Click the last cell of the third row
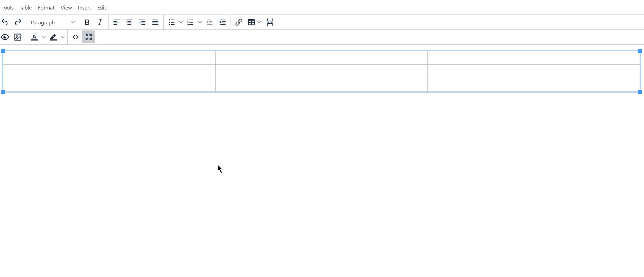 [x=534, y=85]
